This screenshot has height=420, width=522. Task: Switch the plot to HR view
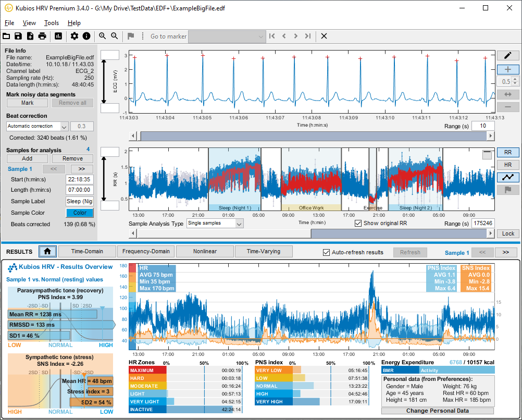[x=508, y=165]
